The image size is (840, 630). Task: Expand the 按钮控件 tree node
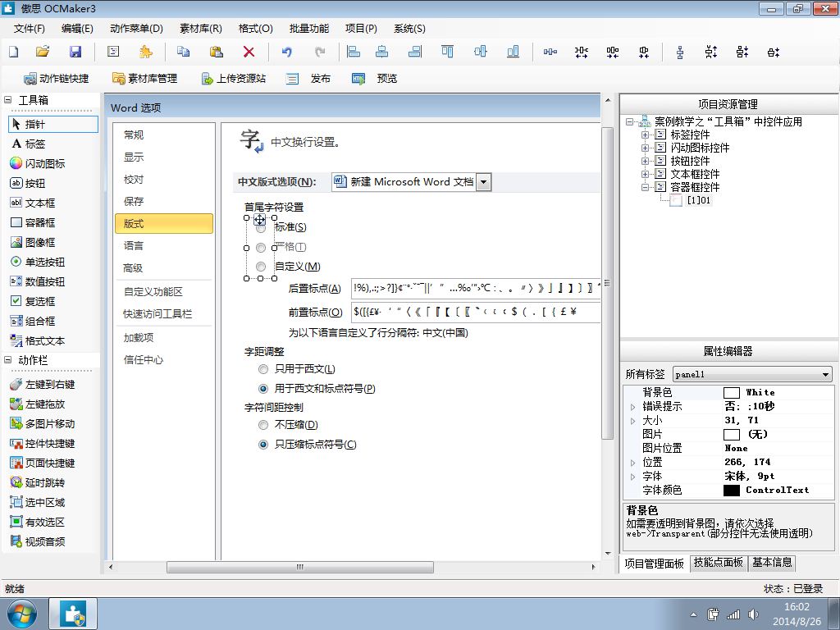(x=645, y=161)
